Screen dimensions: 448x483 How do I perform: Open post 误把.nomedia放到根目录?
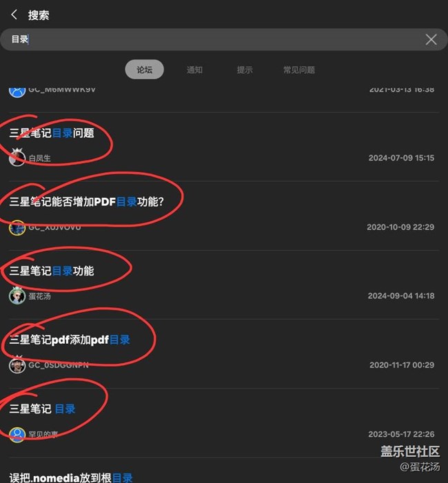(71, 477)
